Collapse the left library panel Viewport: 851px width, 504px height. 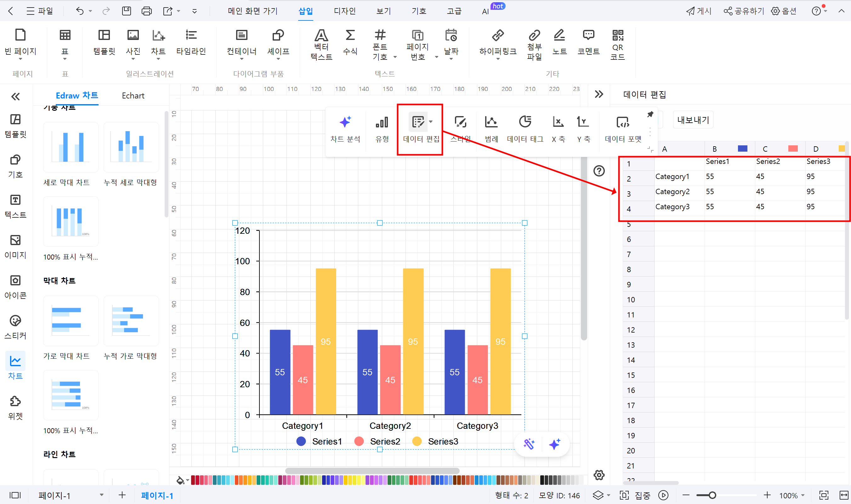coord(15,97)
